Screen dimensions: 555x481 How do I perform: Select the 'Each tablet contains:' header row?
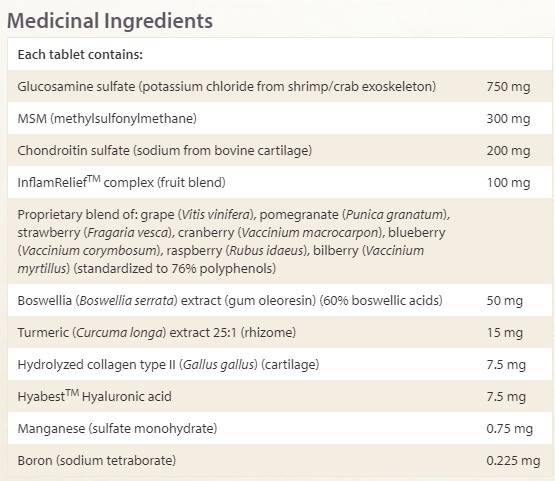(x=280, y=54)
